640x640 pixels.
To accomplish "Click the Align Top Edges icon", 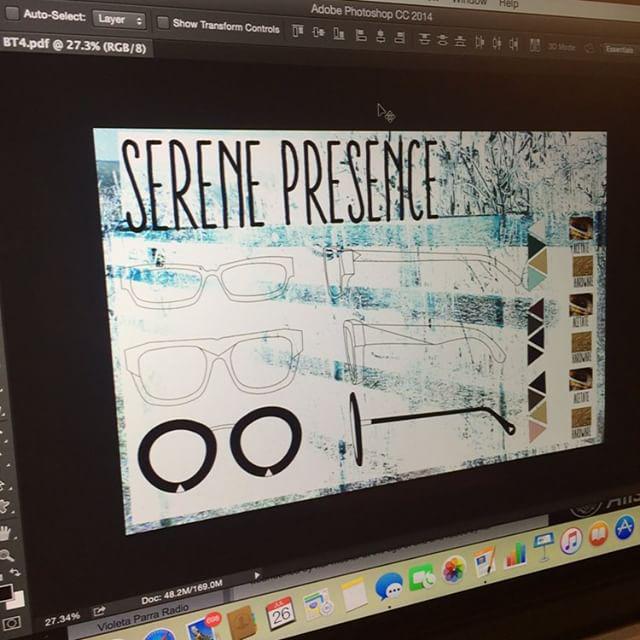I will (298, 31).
